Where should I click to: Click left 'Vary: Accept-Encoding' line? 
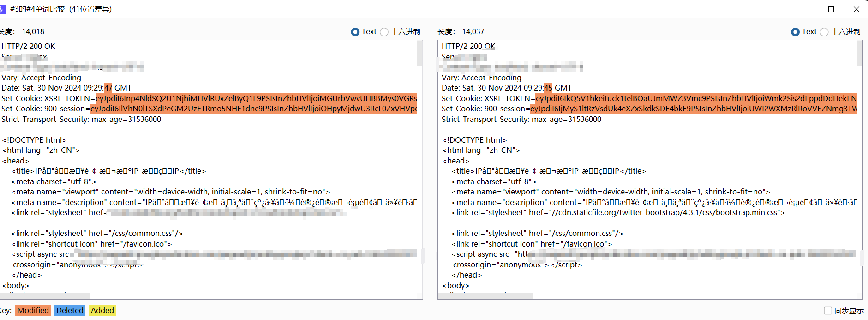click(42, 78)
